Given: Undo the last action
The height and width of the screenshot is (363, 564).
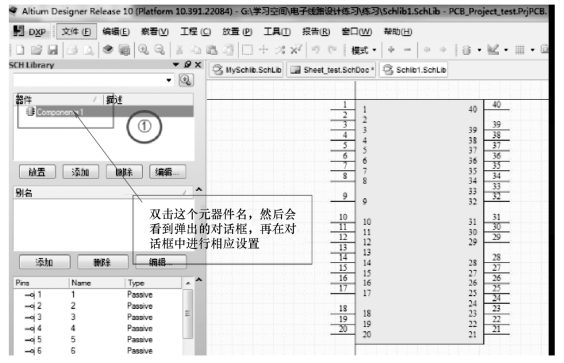Looking at the screenshot, I should (x=316, y=50).
